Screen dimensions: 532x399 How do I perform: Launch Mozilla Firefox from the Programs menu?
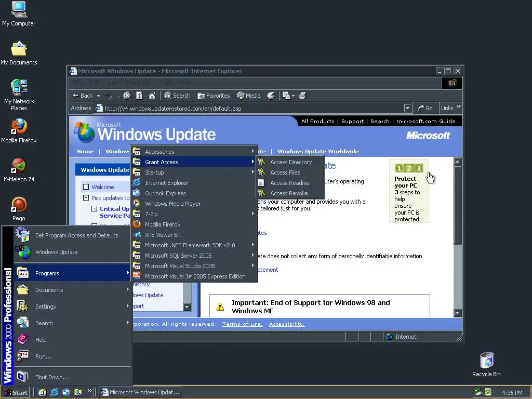(x=194, y=224)
